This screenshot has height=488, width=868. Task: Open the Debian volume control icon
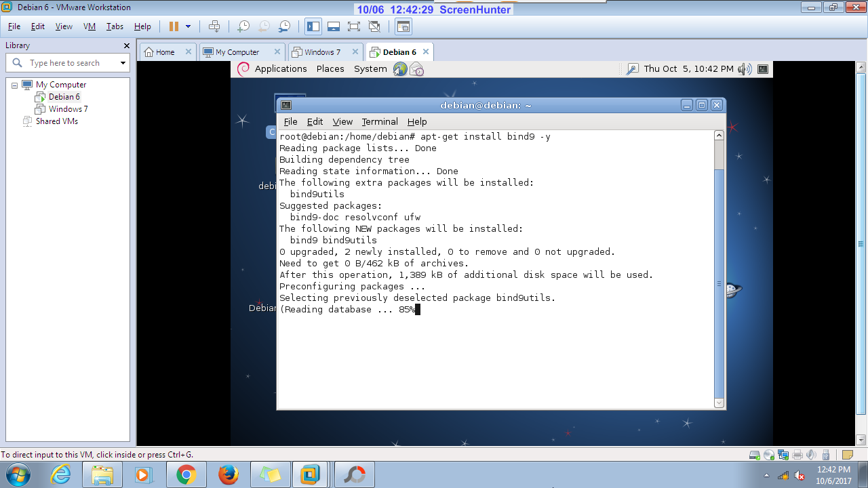point(745,69)
